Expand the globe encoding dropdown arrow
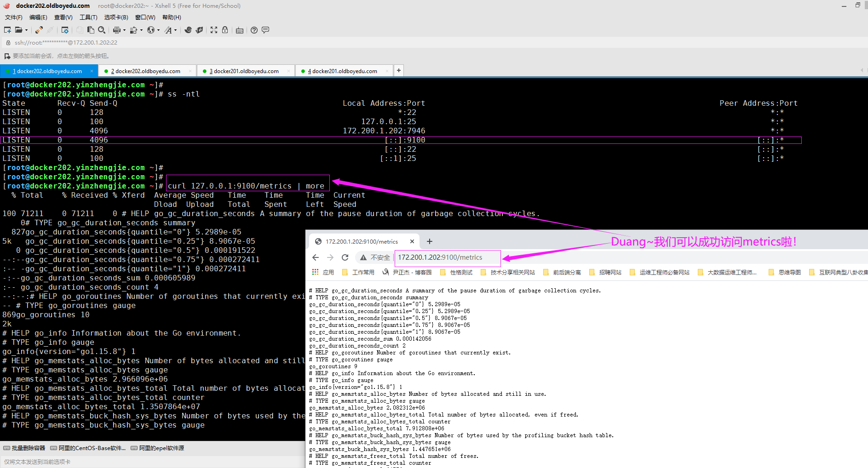 [x=158, y=30]
